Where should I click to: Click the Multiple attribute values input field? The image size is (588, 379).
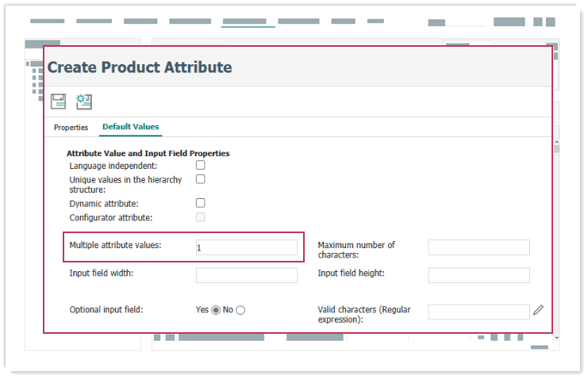[x=246, y=247]
